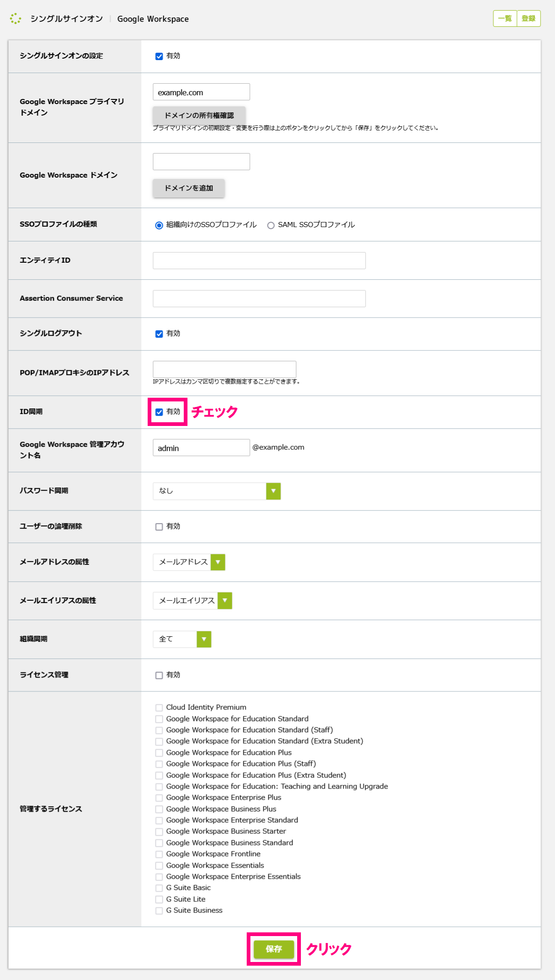Check Education Plus (Extra Student) license

pyautogui.click(x=159, y=776)
